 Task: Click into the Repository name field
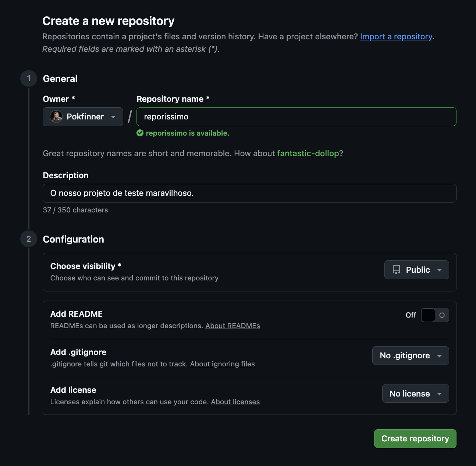tap(296, 117)
